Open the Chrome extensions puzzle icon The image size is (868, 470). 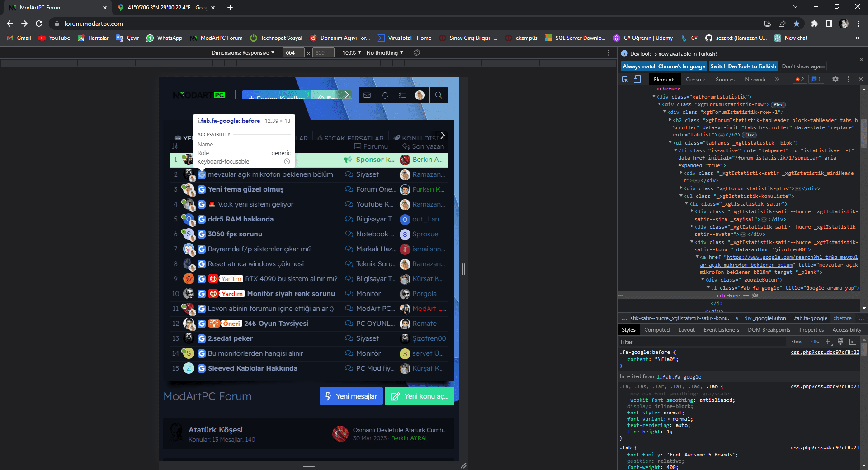[814, 23]
